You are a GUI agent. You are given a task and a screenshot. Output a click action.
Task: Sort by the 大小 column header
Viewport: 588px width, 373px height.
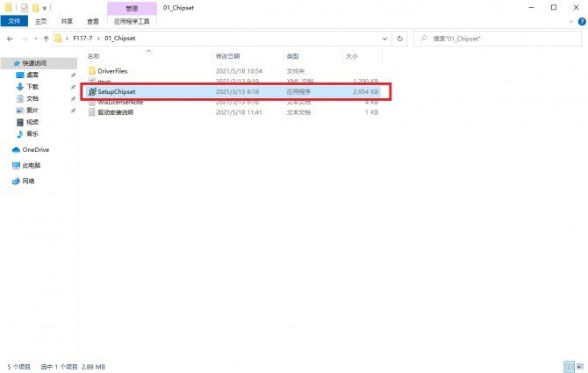351,56
